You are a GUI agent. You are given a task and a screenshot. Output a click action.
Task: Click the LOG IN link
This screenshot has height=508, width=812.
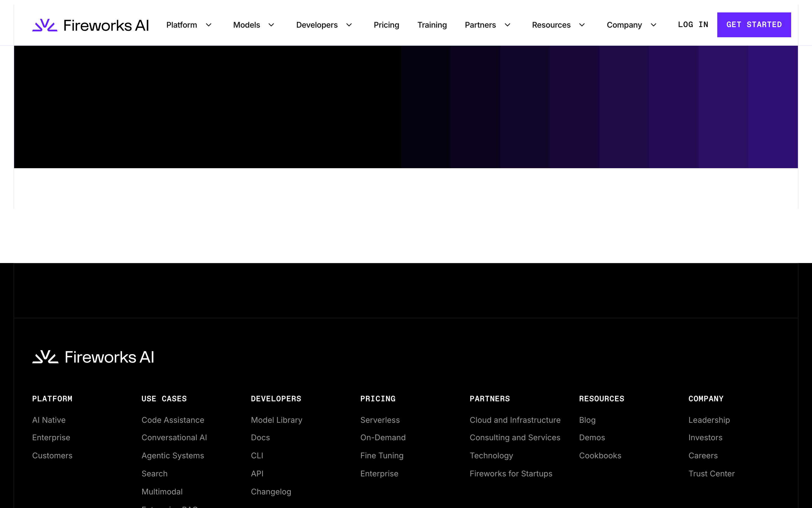693,25
